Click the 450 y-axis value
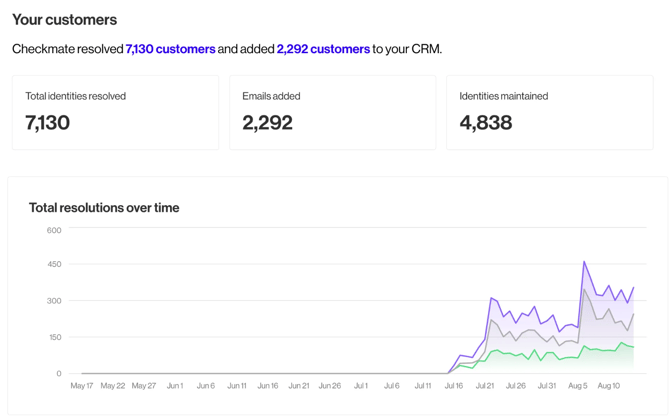 click(54, 265)
